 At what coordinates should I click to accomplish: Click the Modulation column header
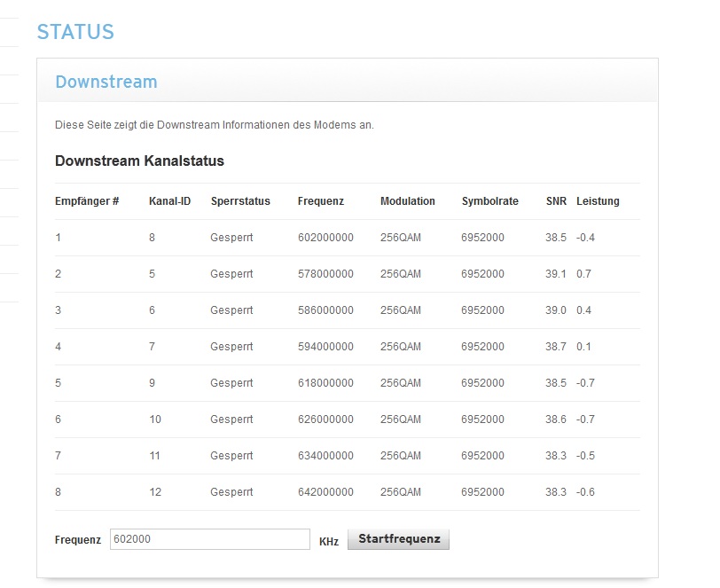(x=407, y=201)
